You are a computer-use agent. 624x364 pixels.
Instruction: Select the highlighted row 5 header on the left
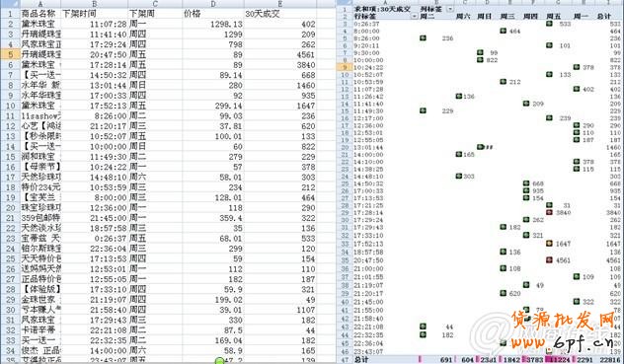(x=10, y=54)
